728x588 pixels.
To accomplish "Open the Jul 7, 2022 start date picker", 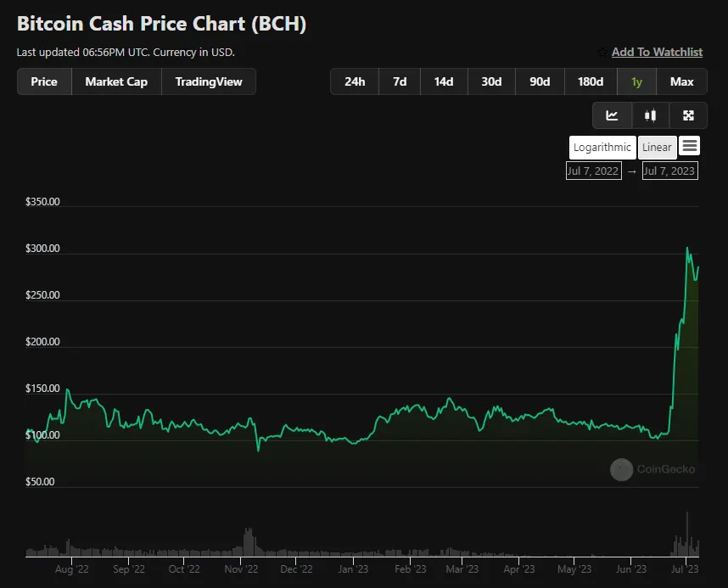I will coord(593,171).
